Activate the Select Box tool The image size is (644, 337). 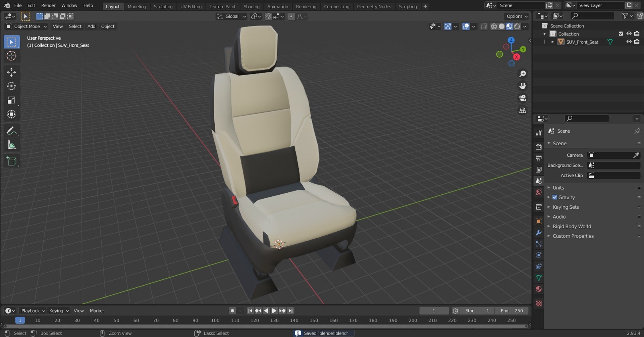(x=11, y=42)
